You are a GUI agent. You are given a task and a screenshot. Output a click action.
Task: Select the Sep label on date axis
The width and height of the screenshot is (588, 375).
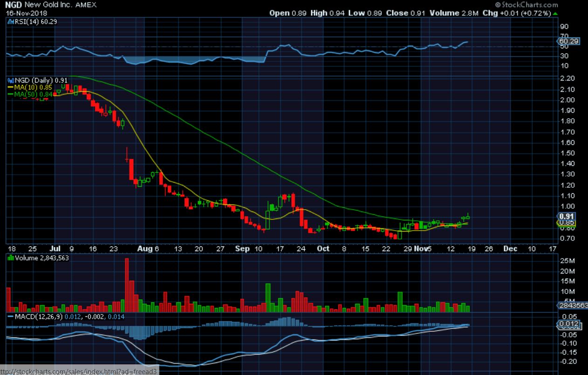coord(242,249)
